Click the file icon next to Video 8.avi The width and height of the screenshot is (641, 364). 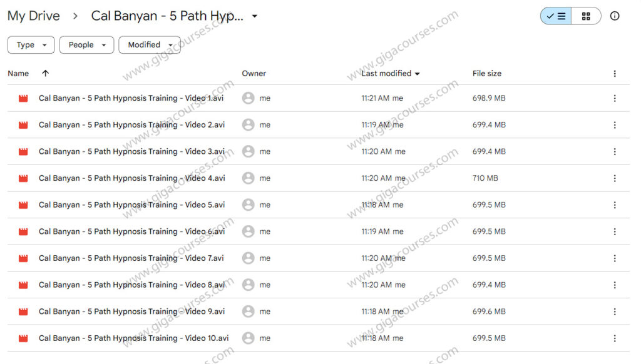(x=23, y=285)
